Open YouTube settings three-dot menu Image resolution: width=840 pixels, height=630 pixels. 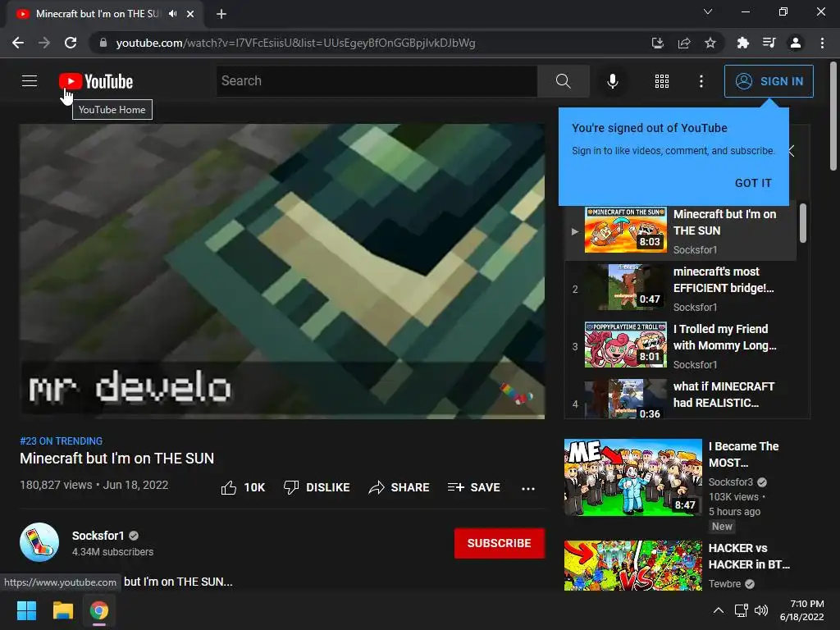click(x=701, y=81)
